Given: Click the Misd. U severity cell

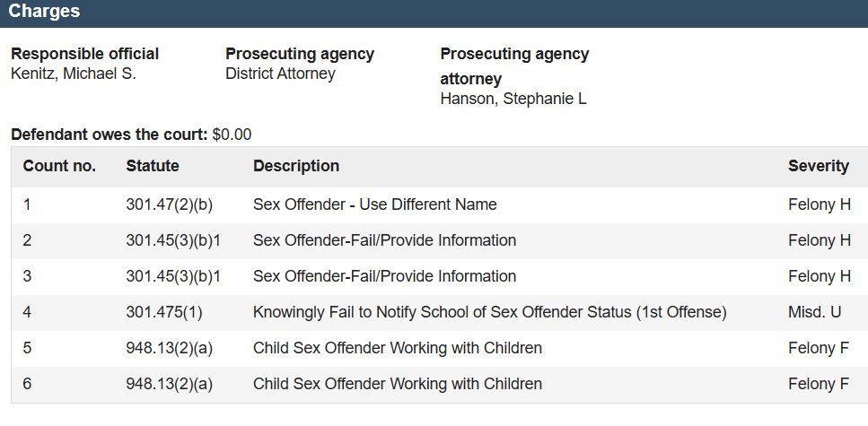Looking at the screenshot, I should click(x=814, y=313).
